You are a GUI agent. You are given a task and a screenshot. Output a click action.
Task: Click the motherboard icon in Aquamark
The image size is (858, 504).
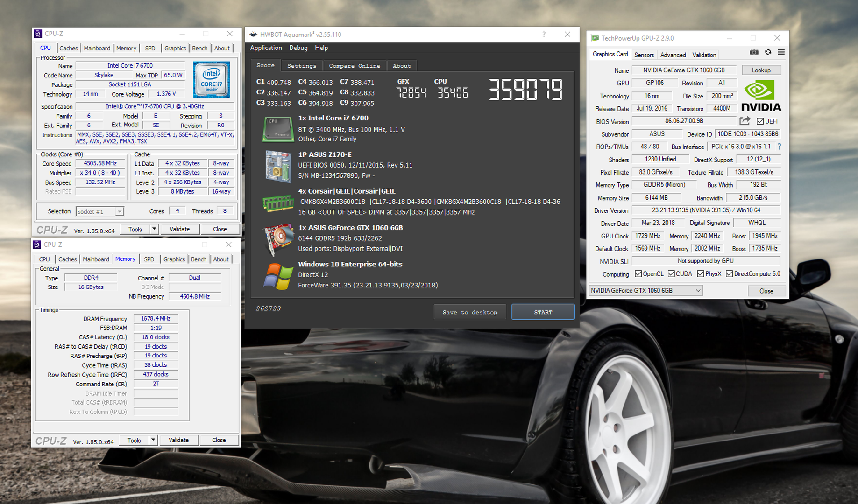[278, 166]
